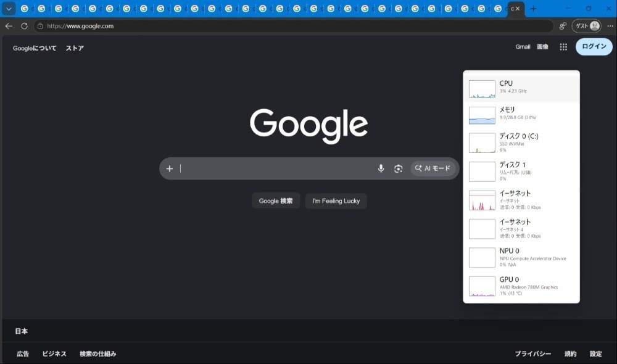The image size is (617, 364).
Task: Go back with the browser back arrow
Action: click(x=9, y=26)
